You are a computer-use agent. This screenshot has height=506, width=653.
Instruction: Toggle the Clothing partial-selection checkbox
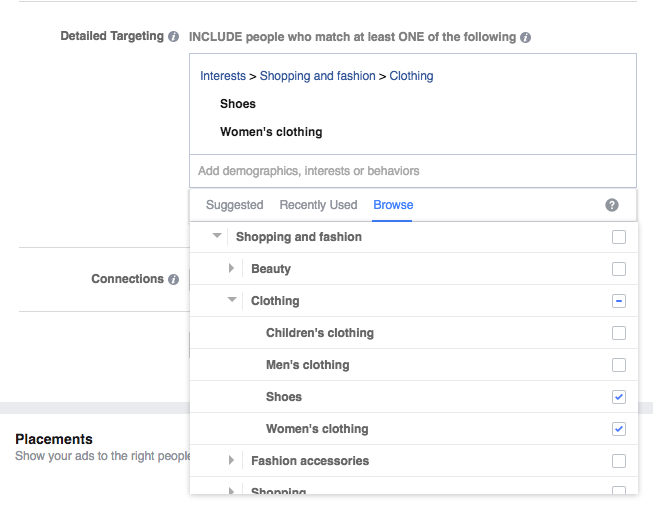619,301
